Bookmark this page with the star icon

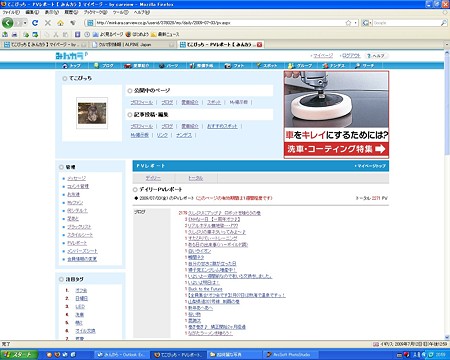coord(348,23)
